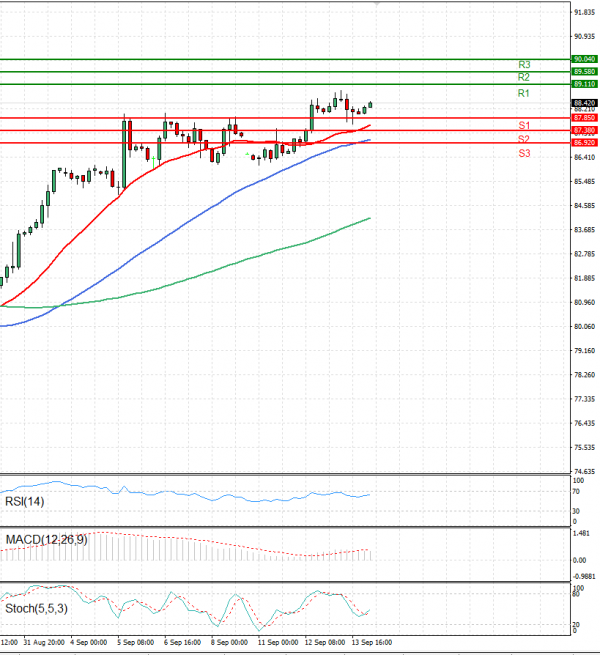600x655 pixels.
Task: Click the MACD -0.9881 scale value
Action: point(584,576)
